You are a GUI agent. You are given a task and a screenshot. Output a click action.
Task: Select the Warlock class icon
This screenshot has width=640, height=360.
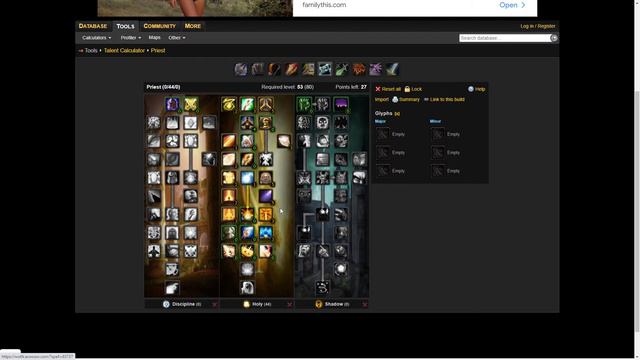click(376, 69)
